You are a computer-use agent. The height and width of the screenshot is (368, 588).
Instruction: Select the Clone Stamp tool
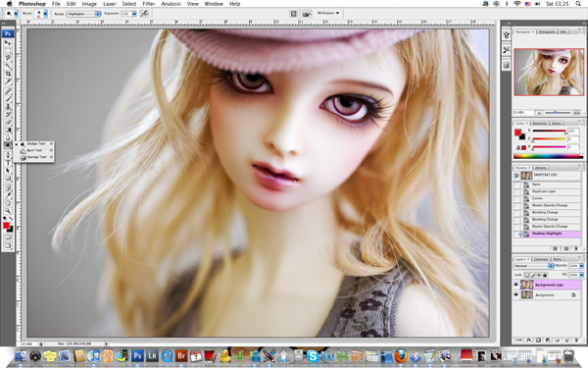8,107
